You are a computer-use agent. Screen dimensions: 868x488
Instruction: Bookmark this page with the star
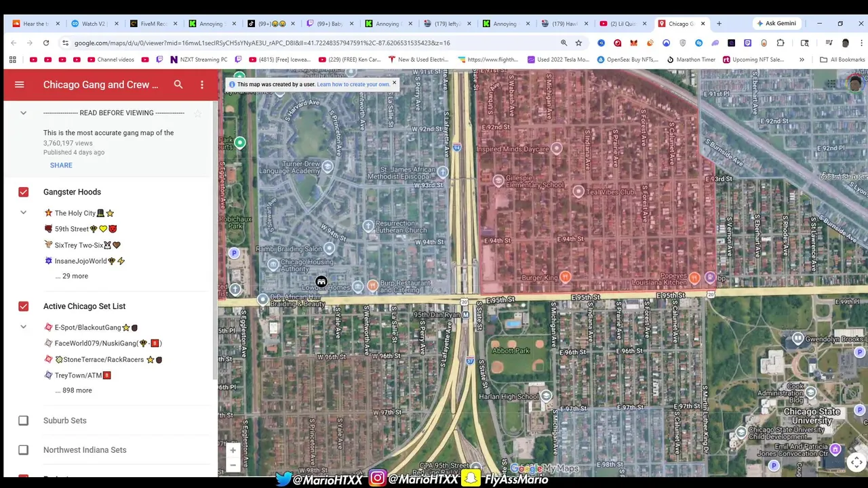[x=578, y=43]
